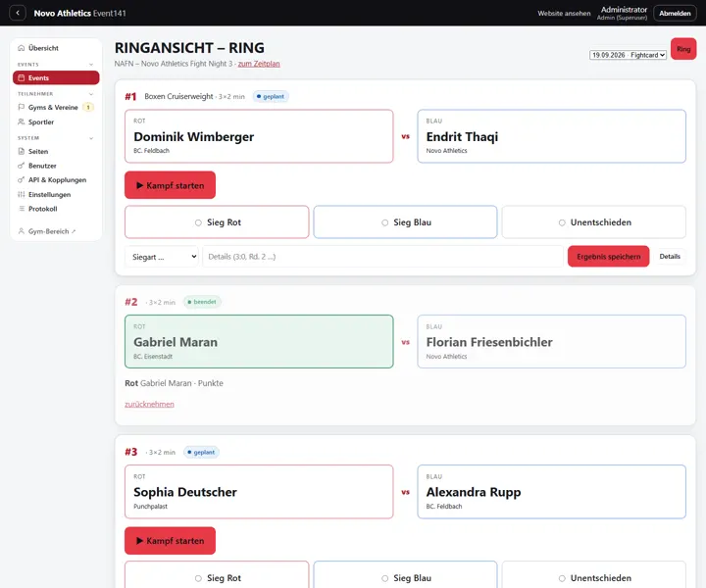Start fight #1 with Kampf starten
706x588 pixels.
click(x=171, y=185)
